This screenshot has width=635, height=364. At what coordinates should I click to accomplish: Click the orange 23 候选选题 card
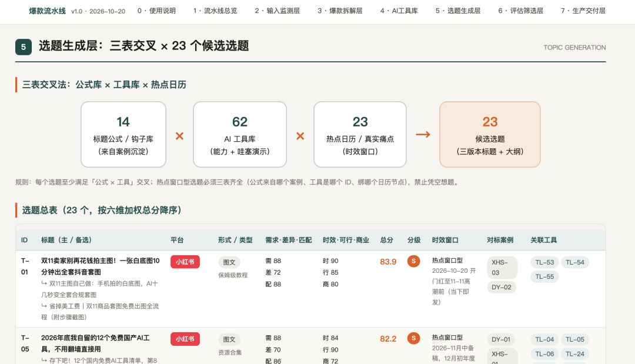click(x=490, y=135)
